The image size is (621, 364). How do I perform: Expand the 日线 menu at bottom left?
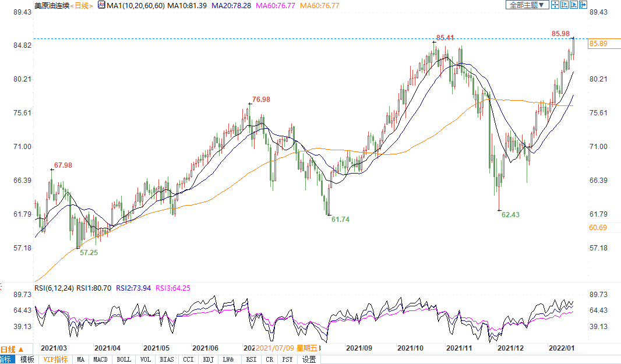(12, 349)
